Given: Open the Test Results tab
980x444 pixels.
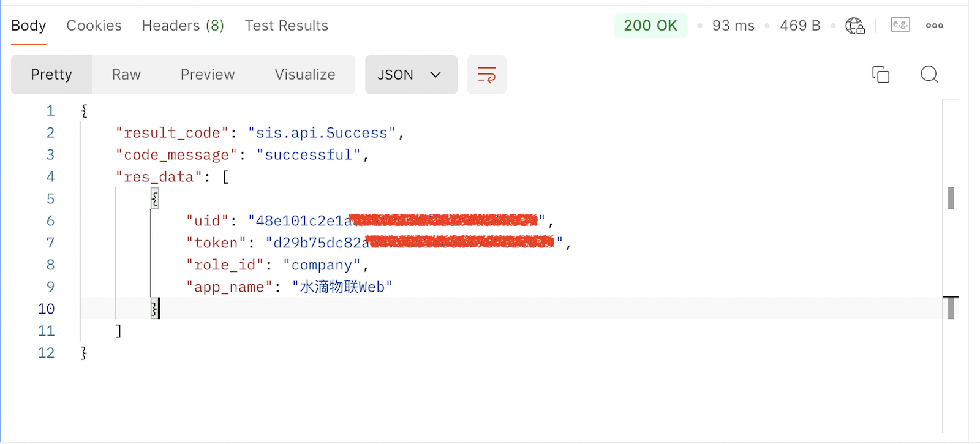Looking at the screenshot, I should click(286, 26).
